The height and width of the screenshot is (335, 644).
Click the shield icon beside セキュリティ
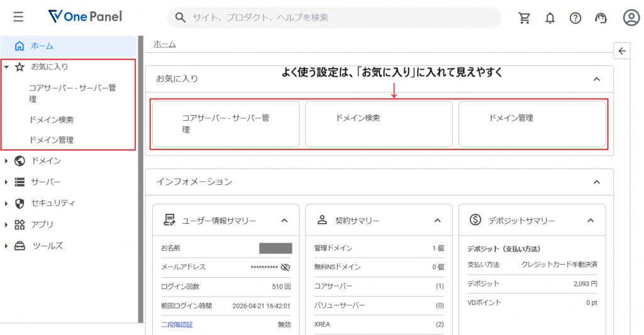coord(19,203)
